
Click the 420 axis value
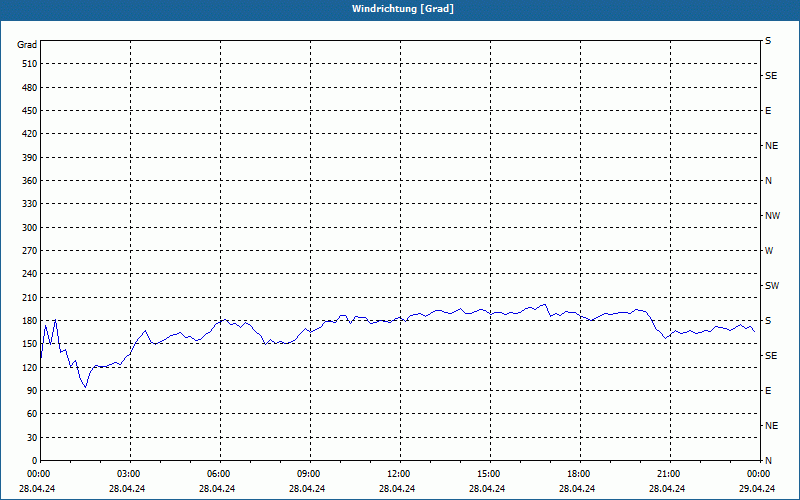coord(30,134)
